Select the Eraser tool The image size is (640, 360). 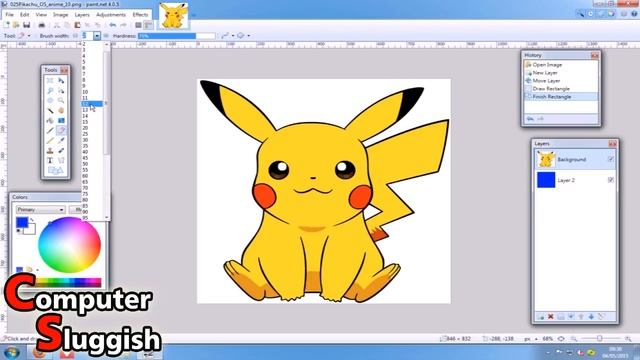(61, 130)
